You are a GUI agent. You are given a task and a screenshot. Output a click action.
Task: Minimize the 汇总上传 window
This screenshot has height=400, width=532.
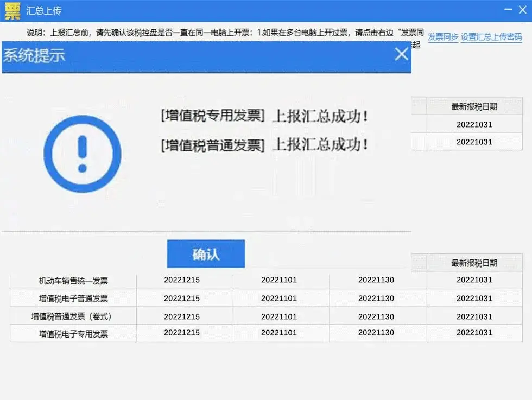click(x=508, y=9)
